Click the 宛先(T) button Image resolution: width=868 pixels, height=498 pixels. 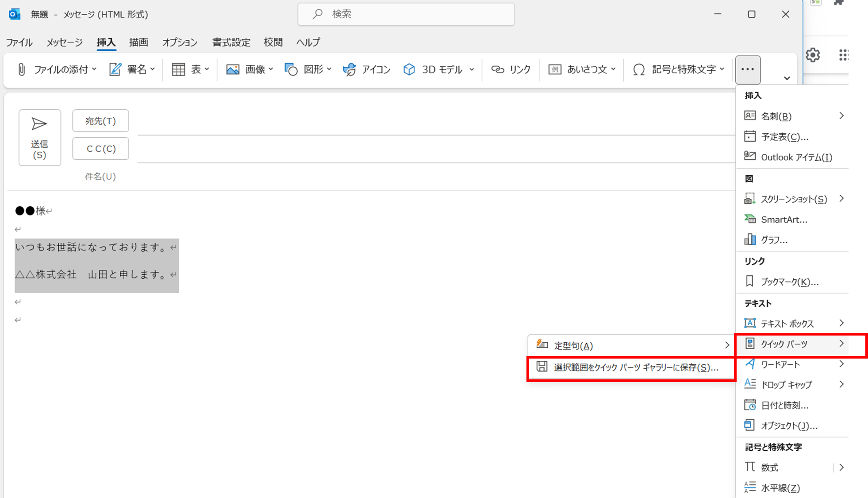point(100,121)
